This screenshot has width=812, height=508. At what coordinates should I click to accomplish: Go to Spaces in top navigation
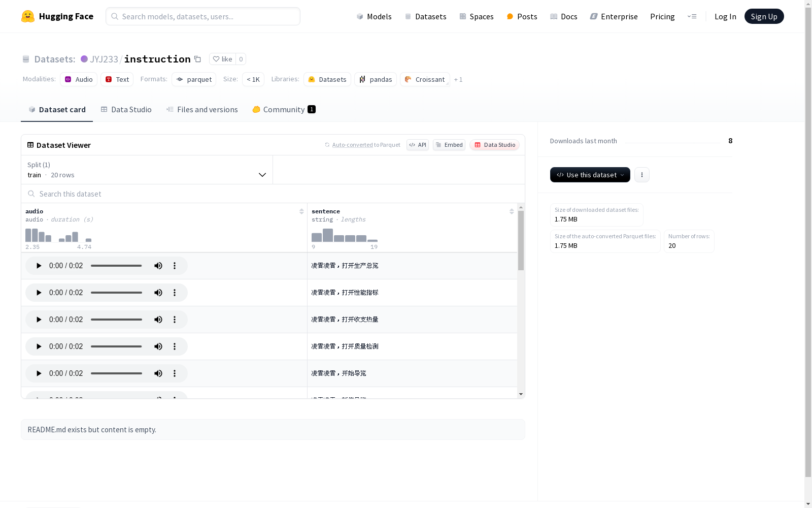477,16
